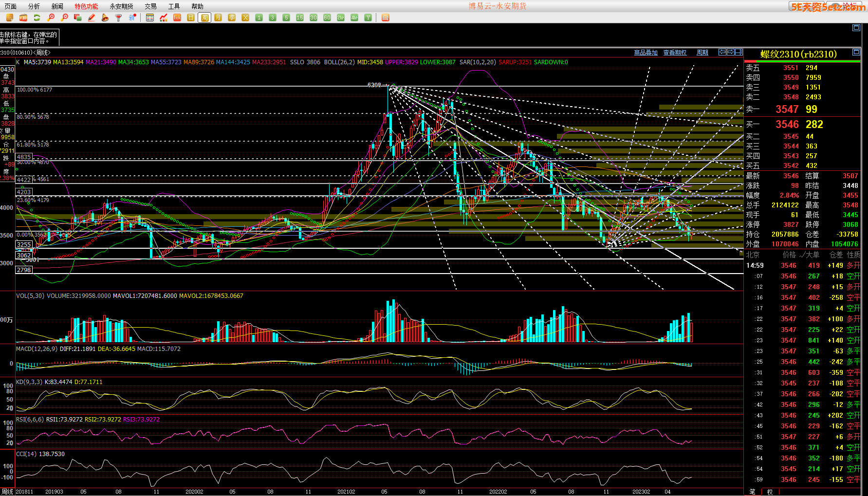Switch to 3-minute period button

(x=273, y=18)
